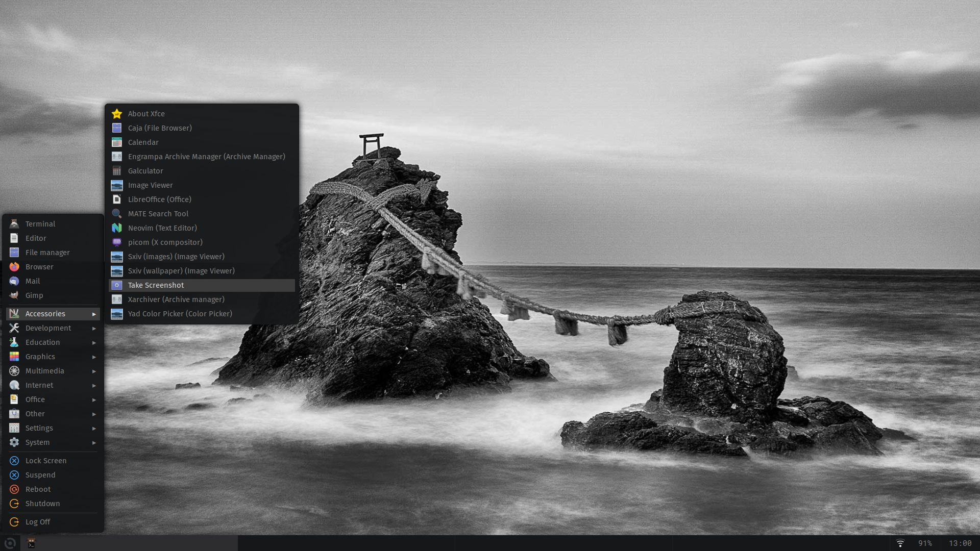Expand the Education submenu arrow

(94, 342)
